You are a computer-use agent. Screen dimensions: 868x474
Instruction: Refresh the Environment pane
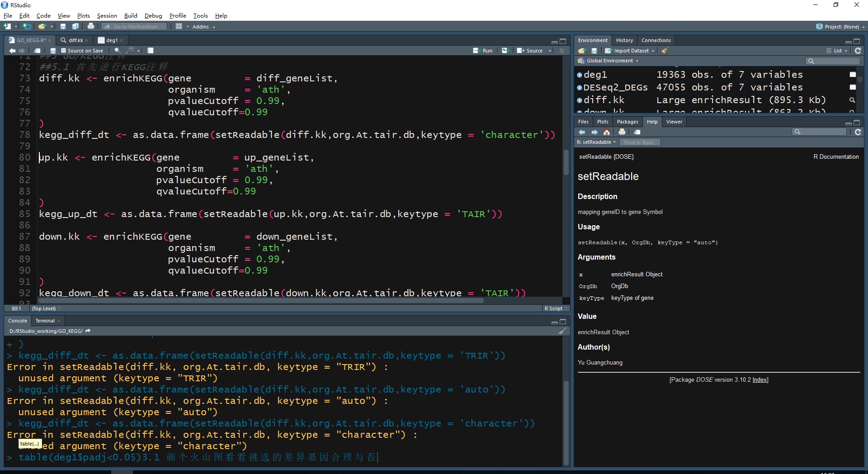point(858,51)
